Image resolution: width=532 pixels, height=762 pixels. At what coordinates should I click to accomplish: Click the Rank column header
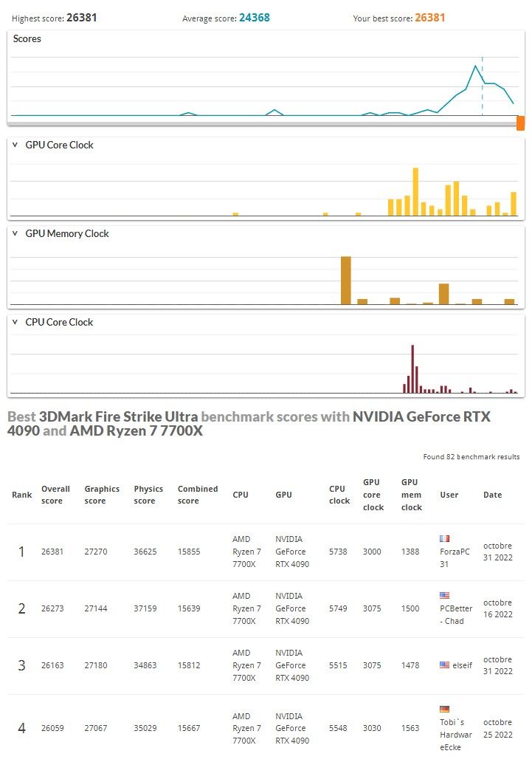click(x=22, y=495)
